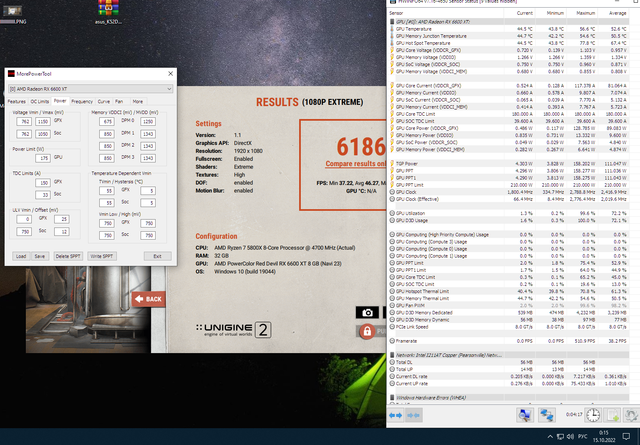Select the GPU D3D Memory Dedicated row
This screenshot has width=640, height=445.
(x=509, y=313)
